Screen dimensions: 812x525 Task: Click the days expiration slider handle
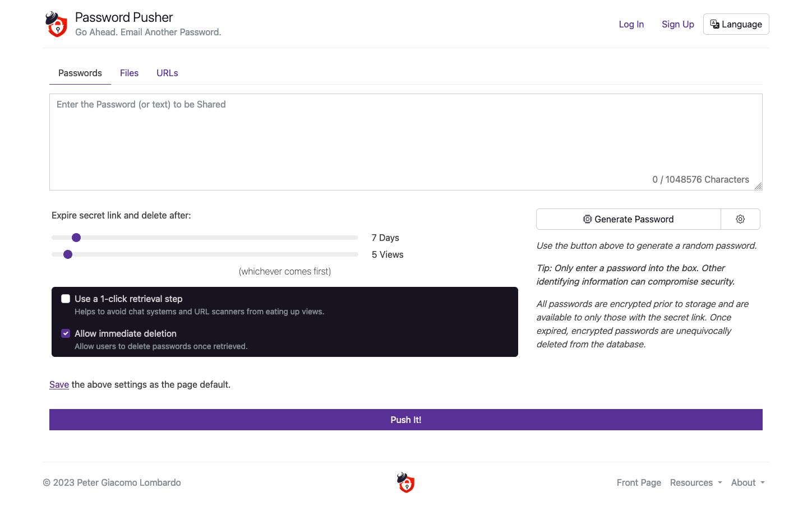[76, 238]
